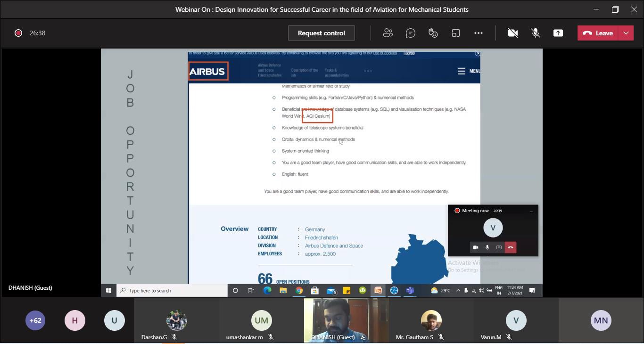Screen dimensions: 644x344
Task: Show hidden system tray icons
Action: pyautogui.click(x=458, y=290)
